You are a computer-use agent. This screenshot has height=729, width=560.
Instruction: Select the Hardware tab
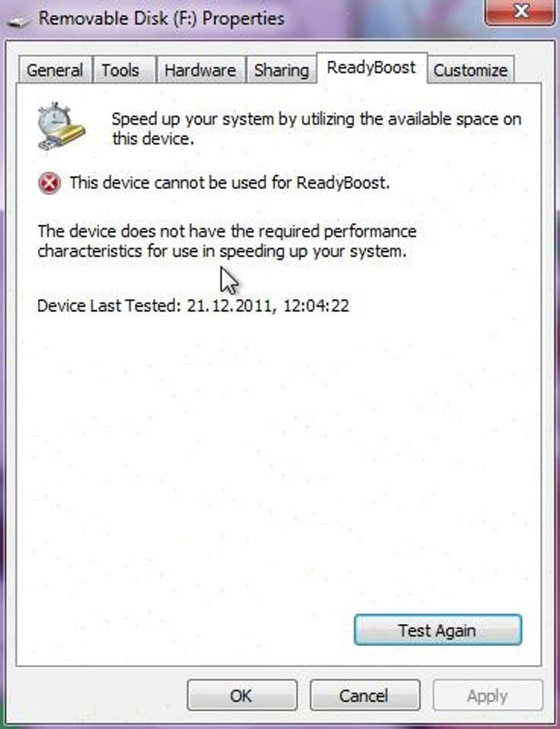[200, 70]
